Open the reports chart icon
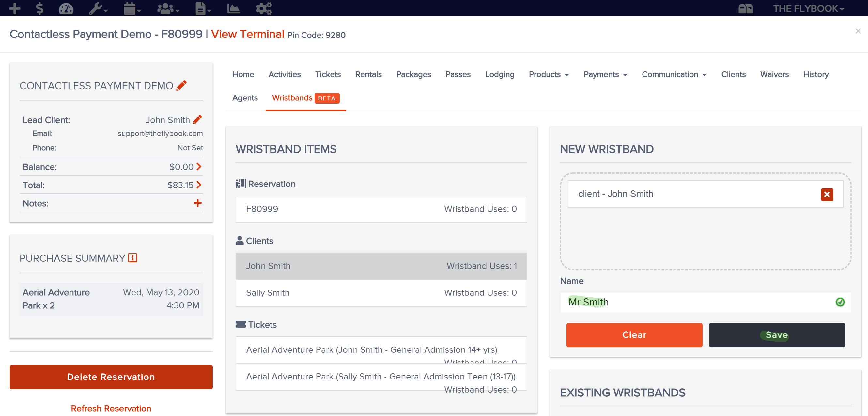This screenshot has width=868, height=416. pos(234,8)
